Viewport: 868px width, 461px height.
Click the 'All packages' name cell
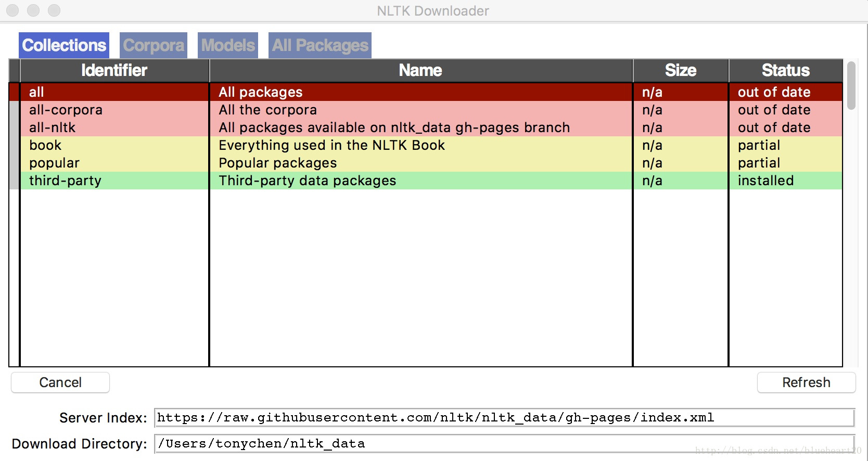422,92
